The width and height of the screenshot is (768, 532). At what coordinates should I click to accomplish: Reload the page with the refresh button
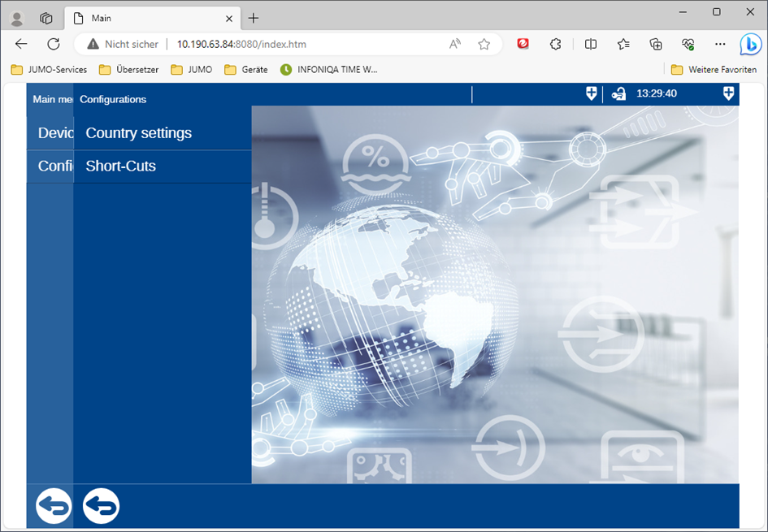tap(54, 44)
